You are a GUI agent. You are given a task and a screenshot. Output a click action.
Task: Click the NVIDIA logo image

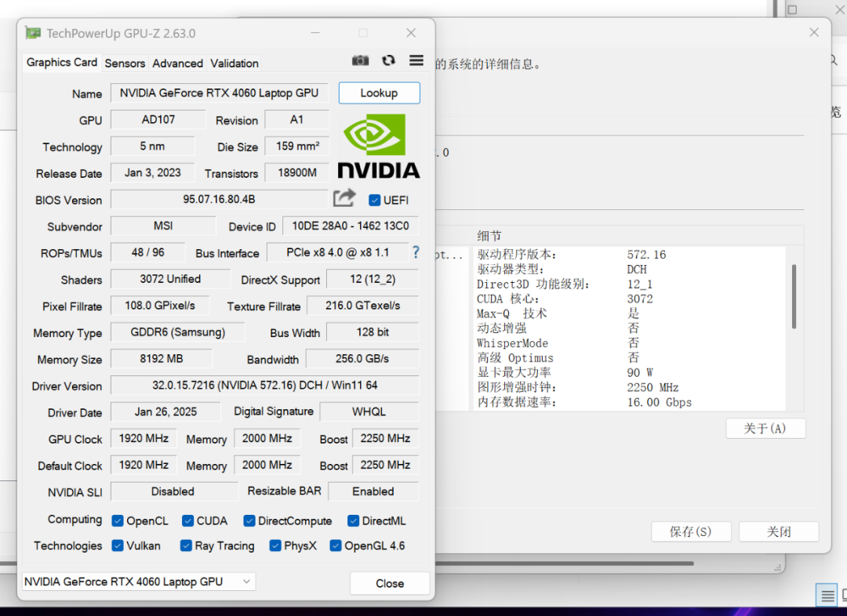(379, 147)
